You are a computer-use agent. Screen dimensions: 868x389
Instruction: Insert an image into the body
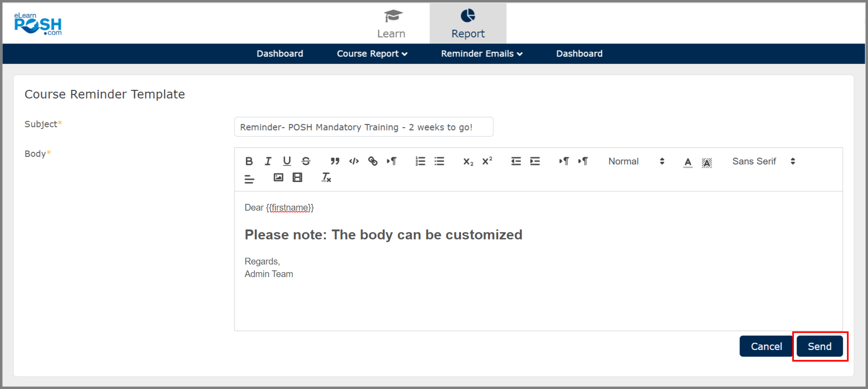(x=279, y=177)
